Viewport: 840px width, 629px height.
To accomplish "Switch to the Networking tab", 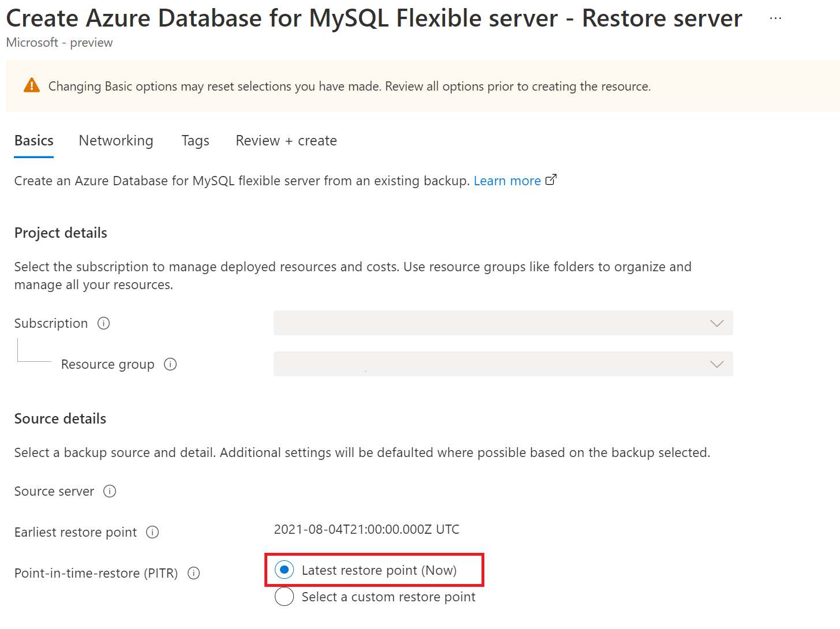I will [x=116, y=141].
